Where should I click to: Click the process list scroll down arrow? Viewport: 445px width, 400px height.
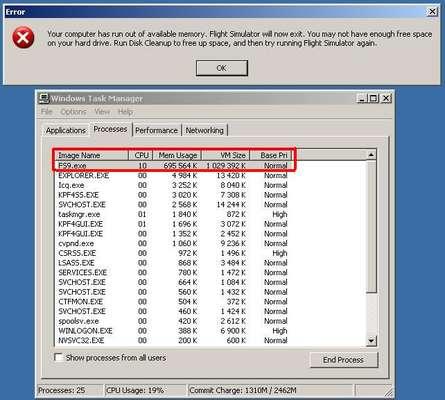pos(371,341)
